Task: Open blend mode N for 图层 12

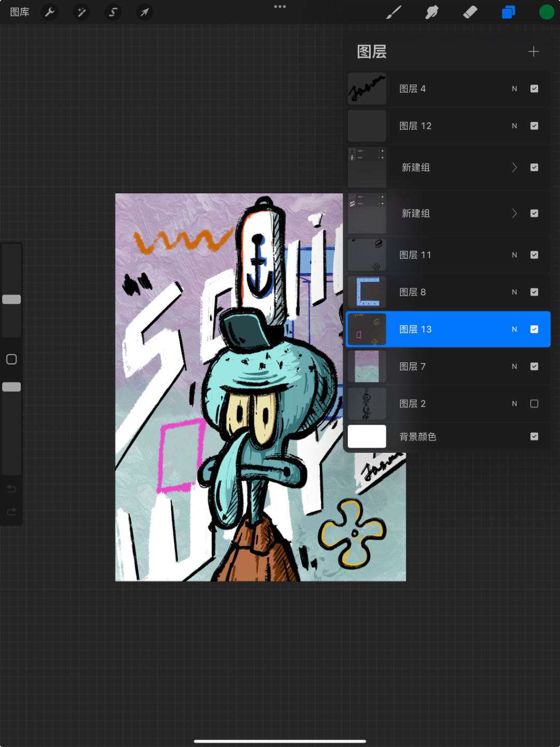Action: (x=514, y=126)
